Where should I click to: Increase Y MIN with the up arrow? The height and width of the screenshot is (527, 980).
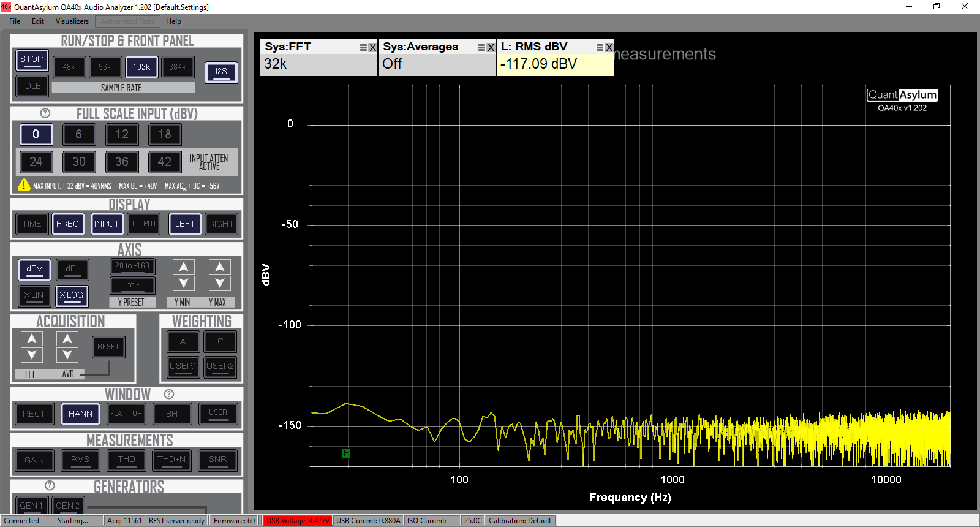(x=184, y=267)
